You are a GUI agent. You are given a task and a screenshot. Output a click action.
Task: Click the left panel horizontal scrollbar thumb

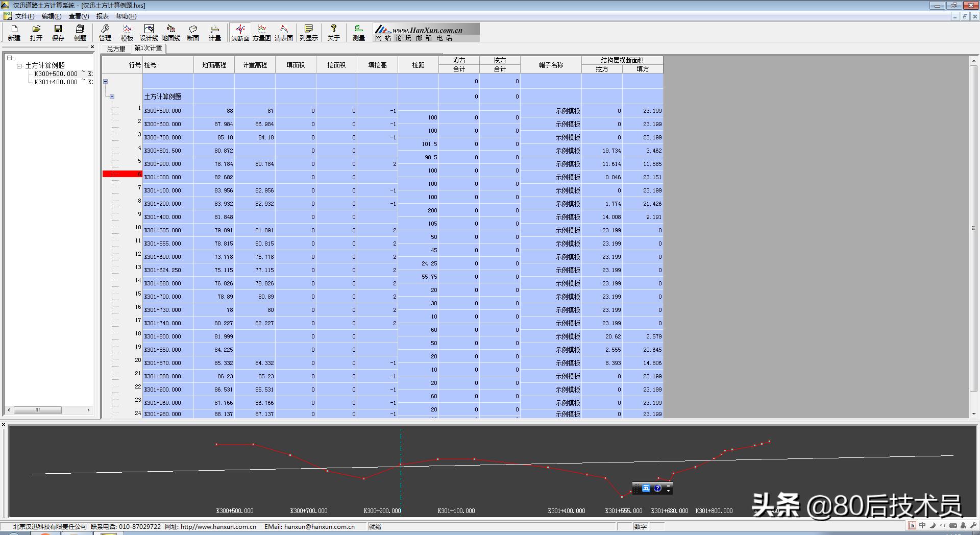coord(37,410)
